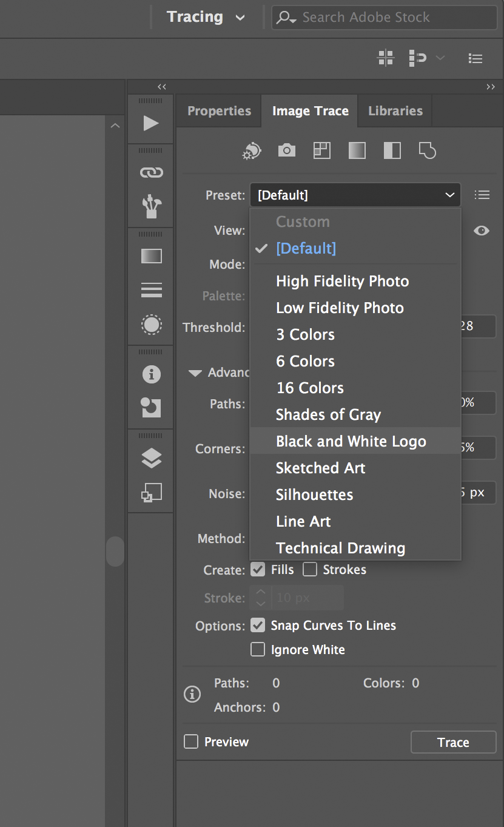Click the Grayscale preset icon
The height and width of the screenshot is (827, 504).
(357, 150)
